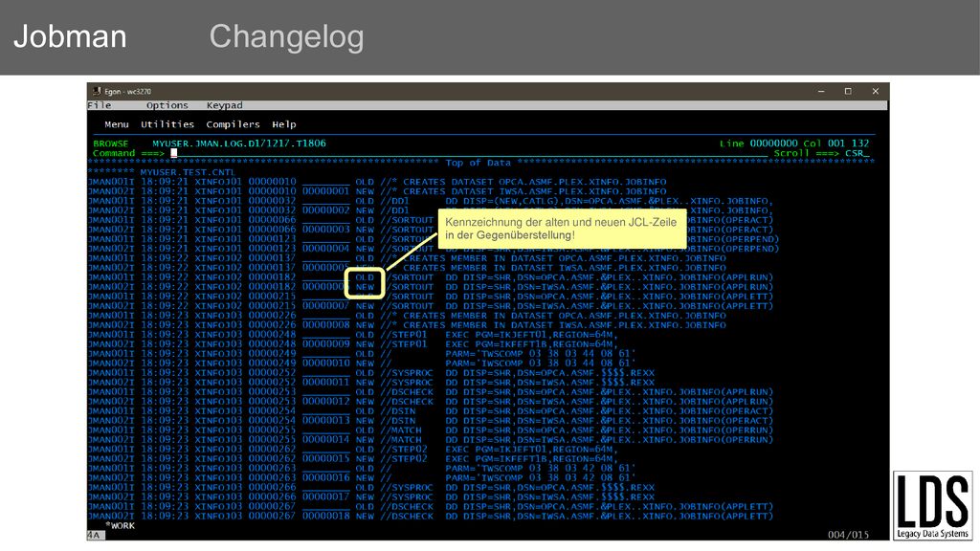Click the 4A status indicator
Screen dimensions: 980x551
[x=94, y=535]
